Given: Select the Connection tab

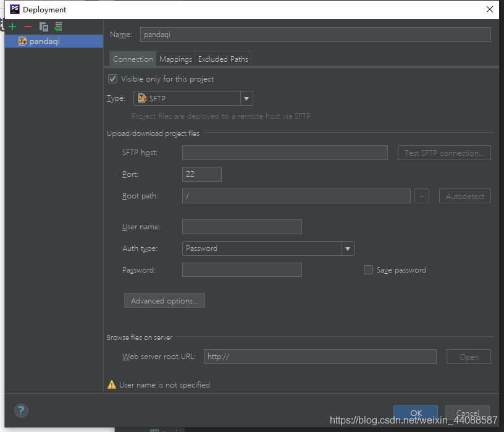Looking at the screenshot, I should pos(133,59).
